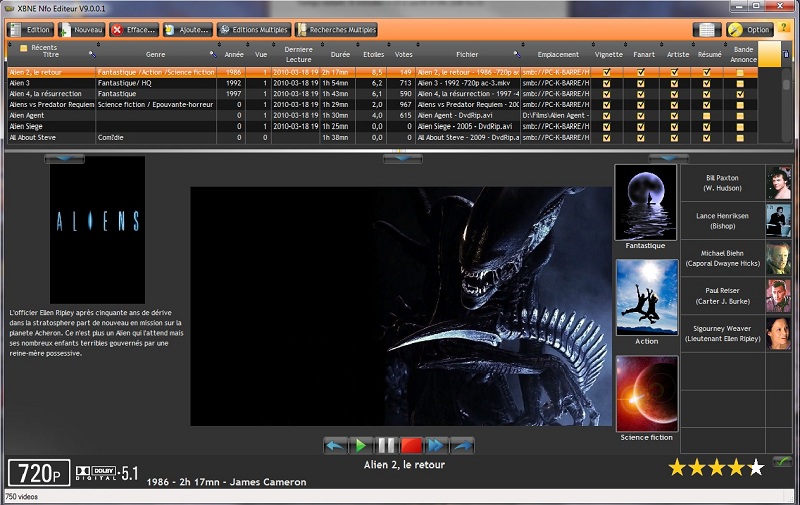Click the red stop button
Viewport: 800px width, 505px height.
[412, 445]
